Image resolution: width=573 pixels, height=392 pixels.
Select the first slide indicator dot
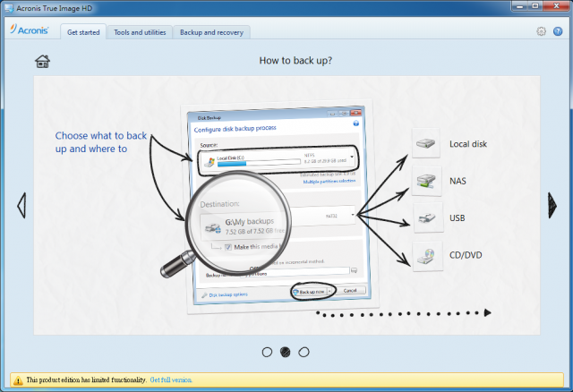pyautogui.click(x=267, y=352)
